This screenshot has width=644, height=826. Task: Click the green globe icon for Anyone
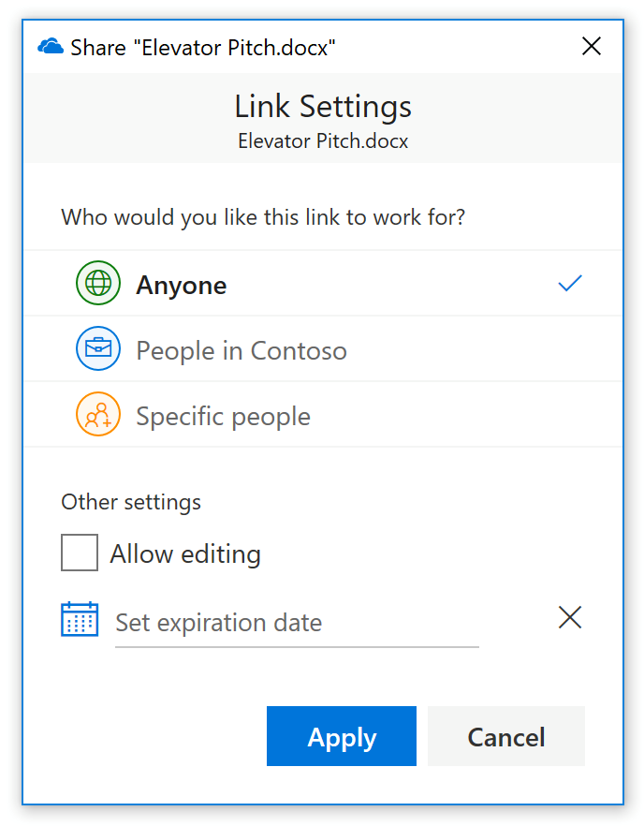98,284
